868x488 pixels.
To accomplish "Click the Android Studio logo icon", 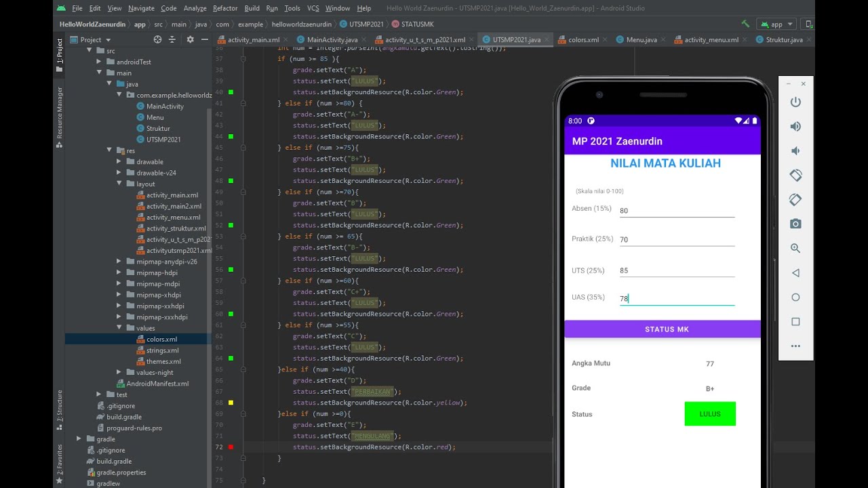I will [61, 8].
